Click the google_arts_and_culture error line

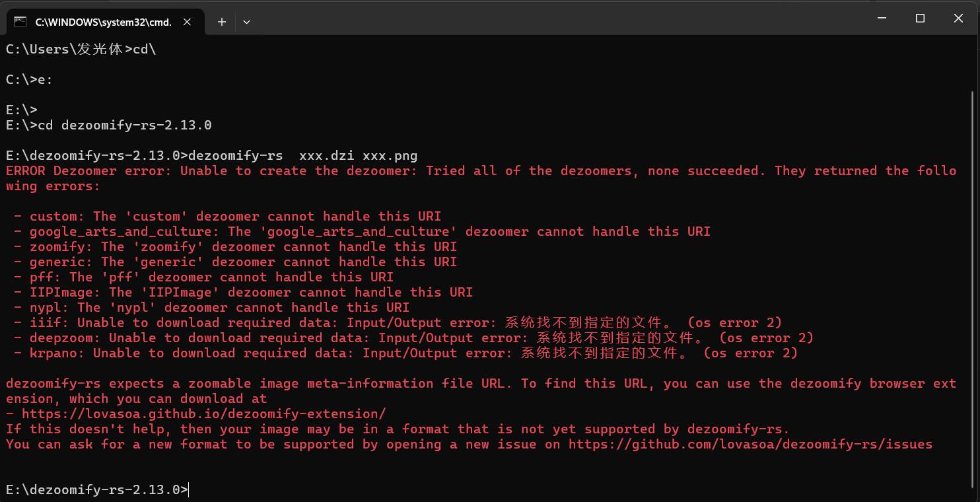[x=370, y=232]
